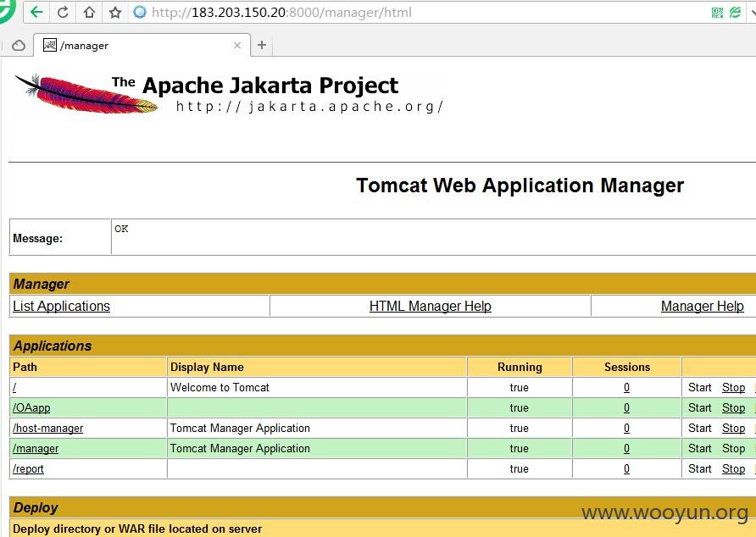The height and width of the screenshot is (537, 756).
Task: Open the QR code icon in address bar
Action: coord(717,13)
